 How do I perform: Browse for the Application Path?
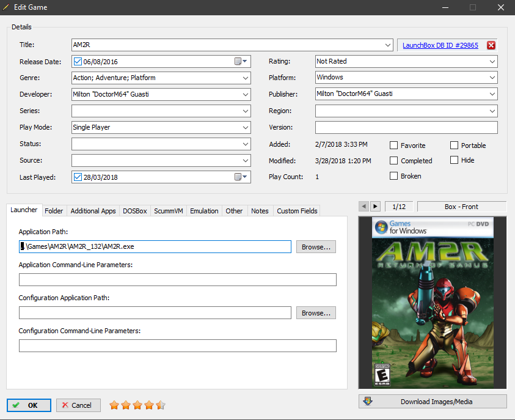click(316, 247)
